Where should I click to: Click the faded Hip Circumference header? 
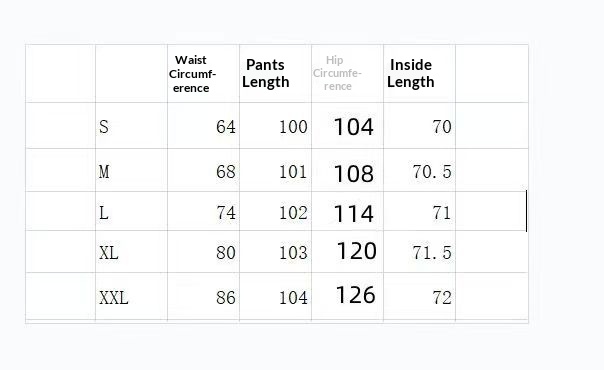(347, 74)
